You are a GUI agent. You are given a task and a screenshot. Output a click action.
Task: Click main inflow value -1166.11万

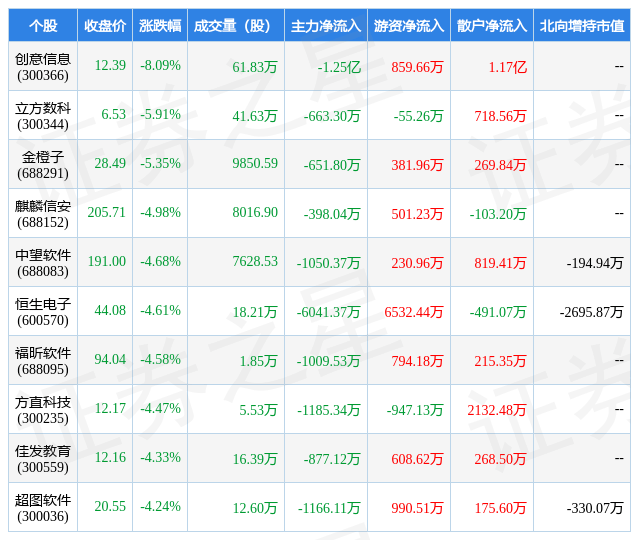[329, 508]
